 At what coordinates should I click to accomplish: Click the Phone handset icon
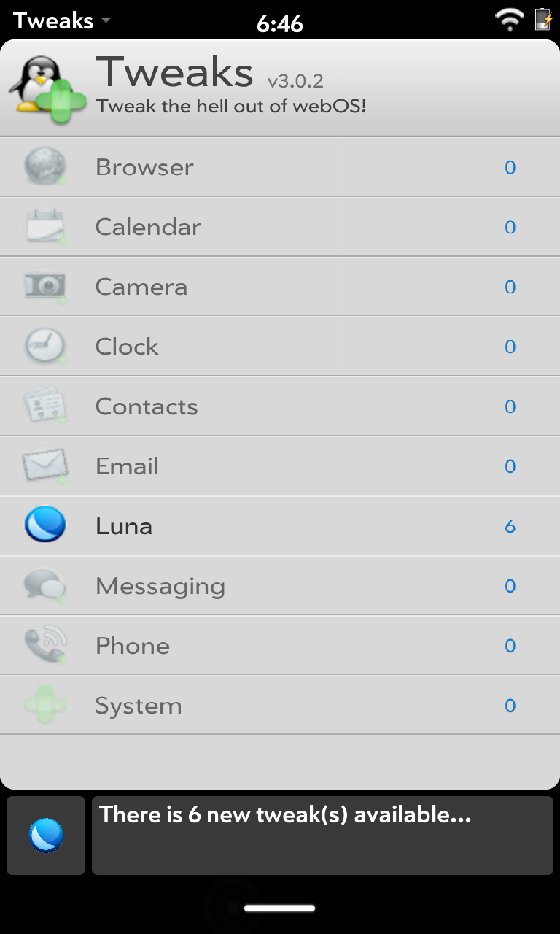45,646
